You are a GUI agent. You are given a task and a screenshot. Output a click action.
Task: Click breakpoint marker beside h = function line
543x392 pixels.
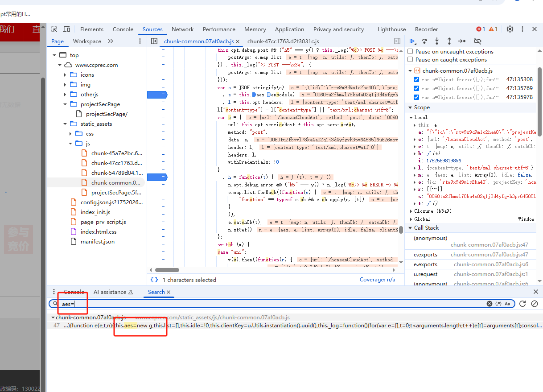(156, 177)
